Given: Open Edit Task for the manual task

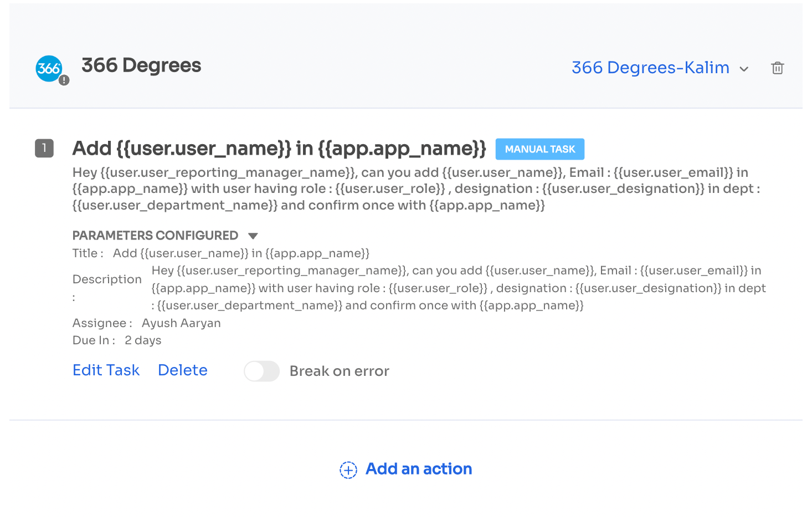Looking at the screenshot, I should coord(106,370).
